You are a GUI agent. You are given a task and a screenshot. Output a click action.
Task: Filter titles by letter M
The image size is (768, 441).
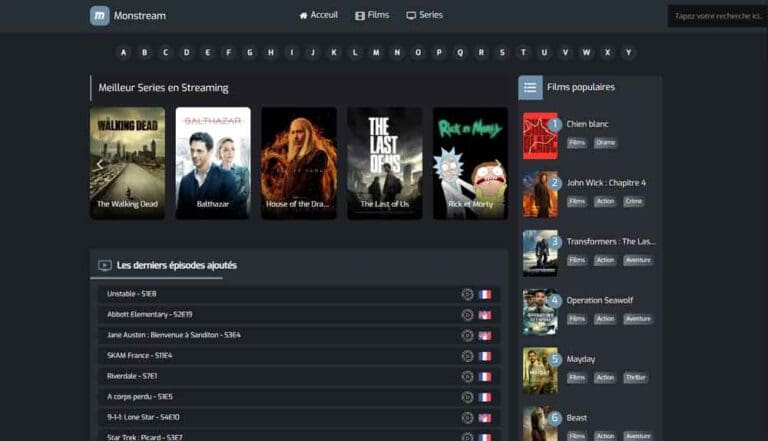pyautogui.click(x=376, y=52)
